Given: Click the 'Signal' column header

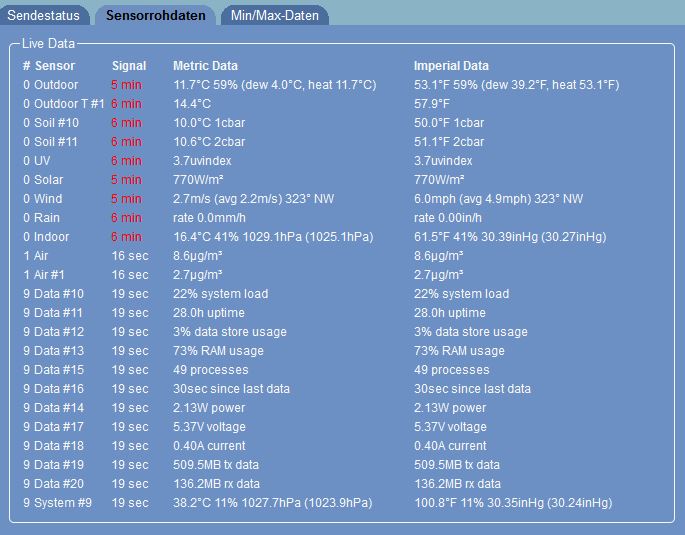Looking at the screenshot, I should point(129,66).
